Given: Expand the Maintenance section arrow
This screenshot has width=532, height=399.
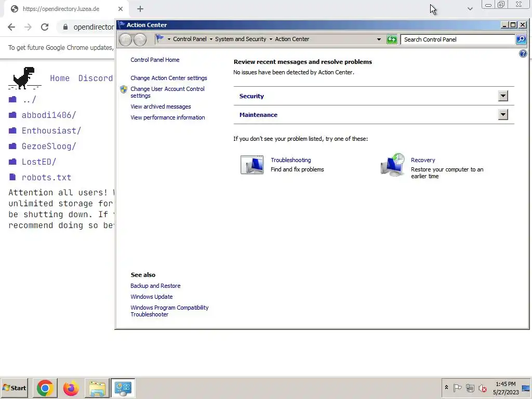Looking at the screenshot, I should [x=503, y=115].
